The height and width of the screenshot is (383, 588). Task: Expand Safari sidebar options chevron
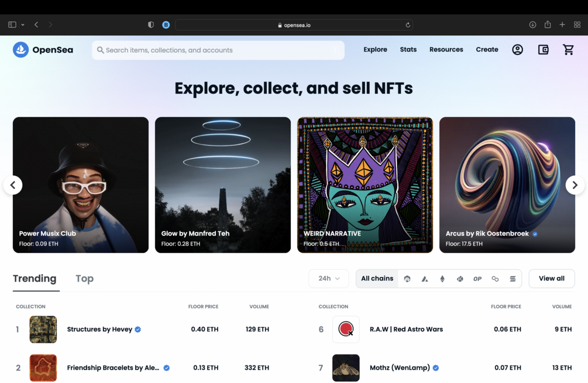click(23, 25)
